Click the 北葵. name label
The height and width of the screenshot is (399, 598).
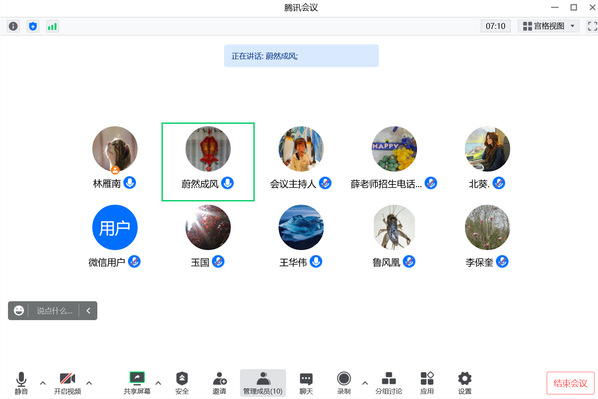pyautogui.click(x=479, y=184)
